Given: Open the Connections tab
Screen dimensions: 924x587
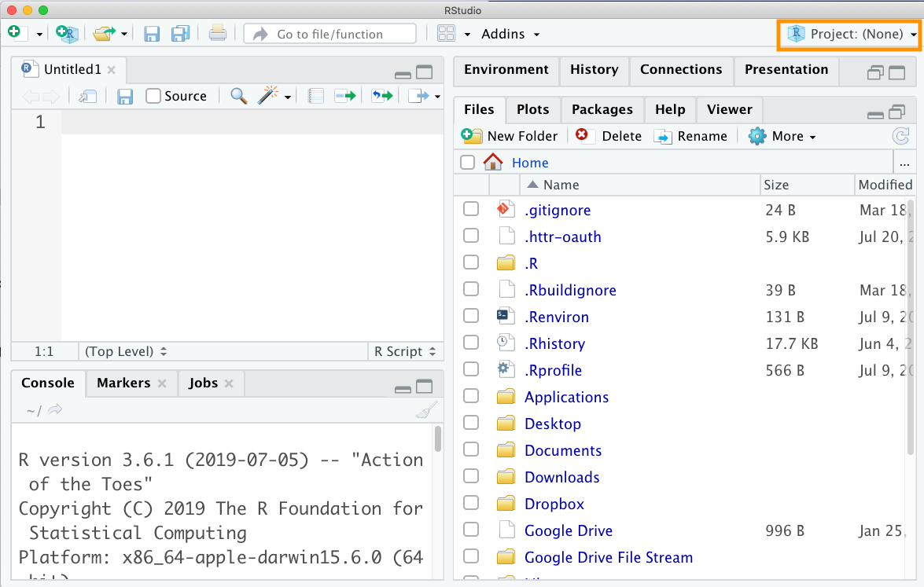Looking at the screenshot, I should pyautogui.click(x=681, y=69).
